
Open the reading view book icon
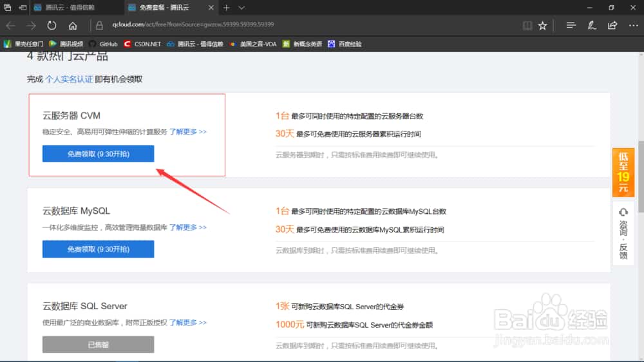[x=527, y=26]
